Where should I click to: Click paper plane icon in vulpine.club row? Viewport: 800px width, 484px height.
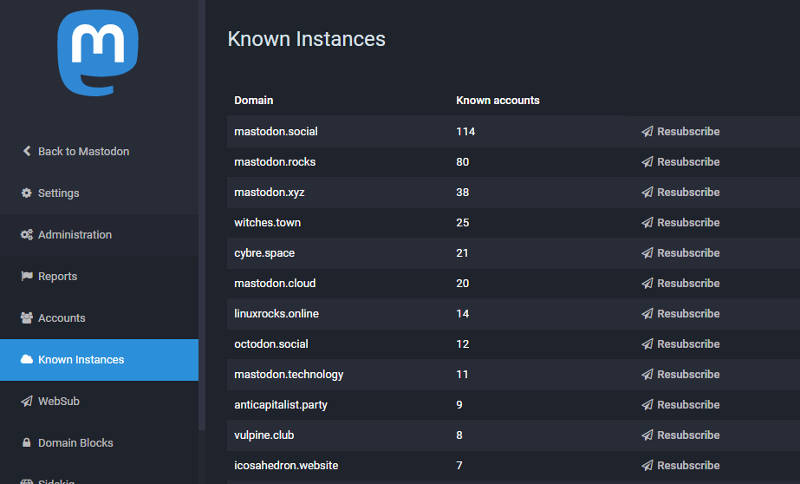[647, 435]
